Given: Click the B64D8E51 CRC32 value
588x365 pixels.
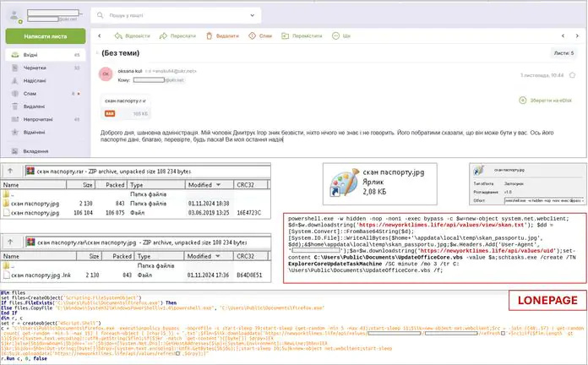Looking at the screenshot, I should pyautogui.click(x=249, y=275).
